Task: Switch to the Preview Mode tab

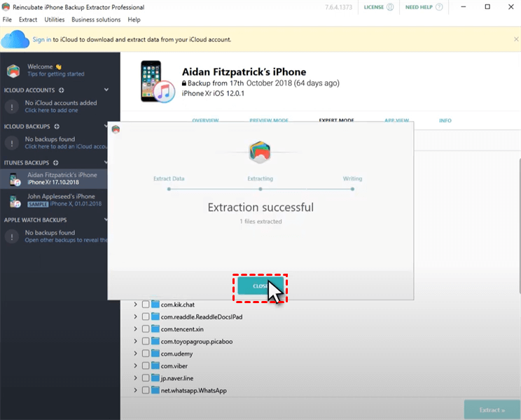Action: point(269,120)
